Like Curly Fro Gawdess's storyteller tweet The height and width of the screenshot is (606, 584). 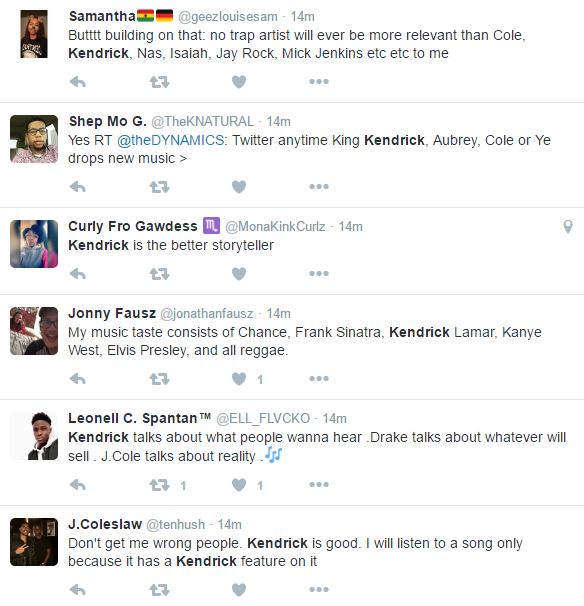(239, 274)
